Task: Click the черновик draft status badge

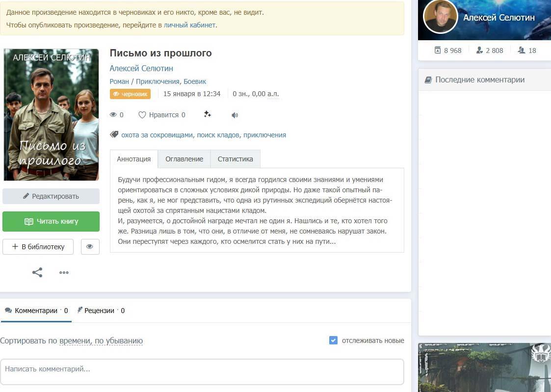Action: (130, 94)
